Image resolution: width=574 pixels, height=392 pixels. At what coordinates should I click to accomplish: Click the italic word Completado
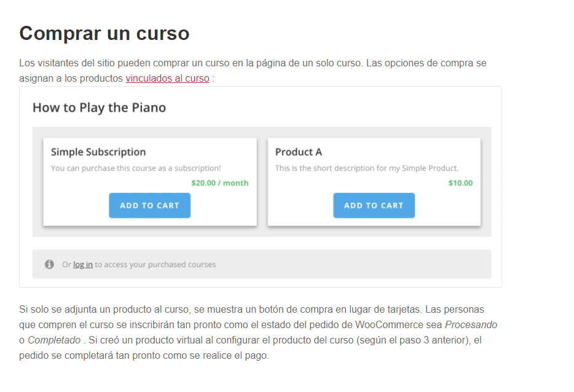tap(54, 340)
